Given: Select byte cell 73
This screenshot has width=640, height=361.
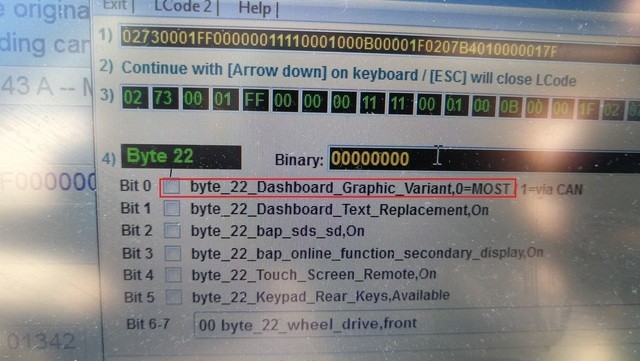Looking at the screenshot, I should tap(165, 98).
